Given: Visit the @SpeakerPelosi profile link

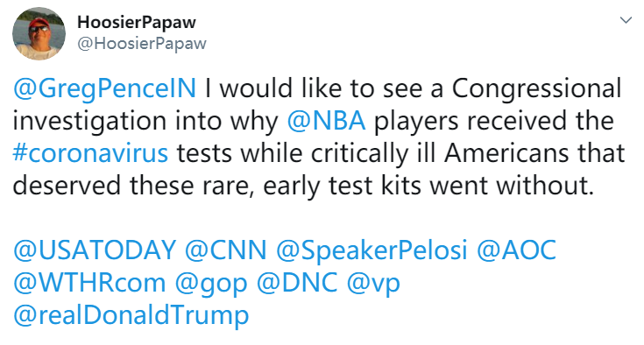Looking at the screenshot, I should tap(372, 250).
